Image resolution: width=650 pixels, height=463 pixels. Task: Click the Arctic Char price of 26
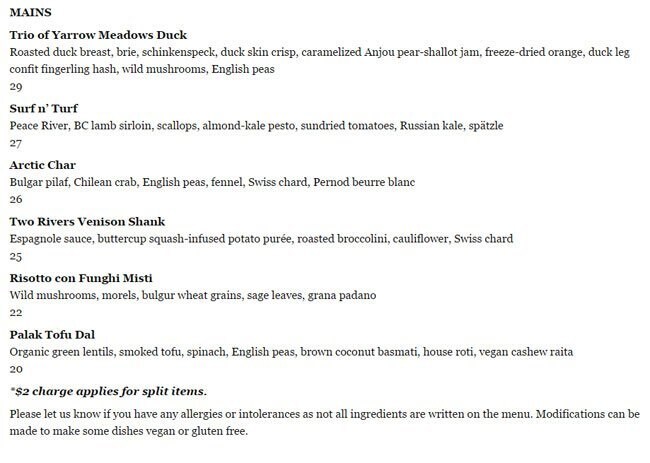click(15, 201)
